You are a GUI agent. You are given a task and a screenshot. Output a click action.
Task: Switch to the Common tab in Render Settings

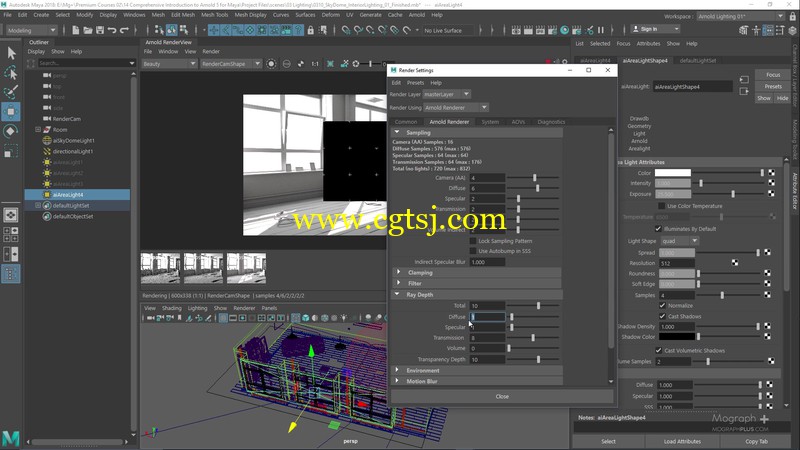pos(406,122)
